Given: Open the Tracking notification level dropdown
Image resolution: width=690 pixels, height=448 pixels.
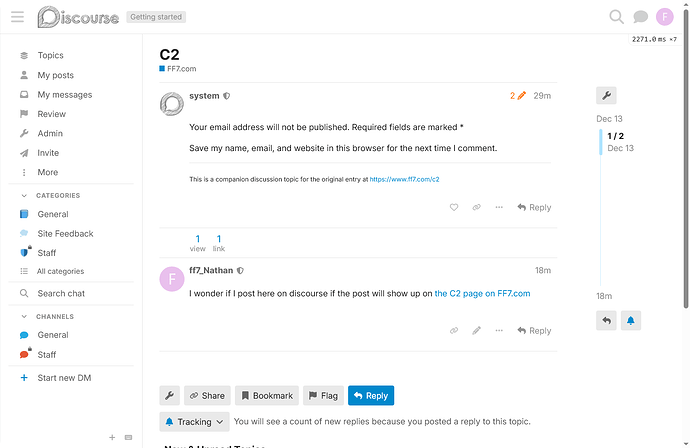Looking at the screenshot, I should 194,422.
